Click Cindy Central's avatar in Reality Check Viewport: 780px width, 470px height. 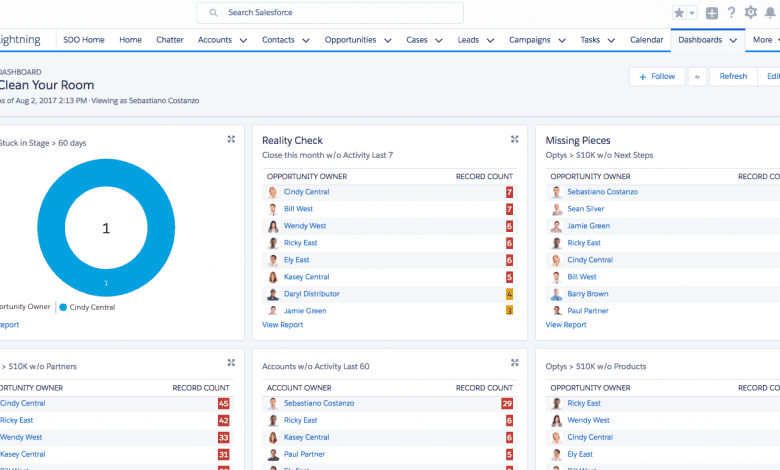point(273,192)
